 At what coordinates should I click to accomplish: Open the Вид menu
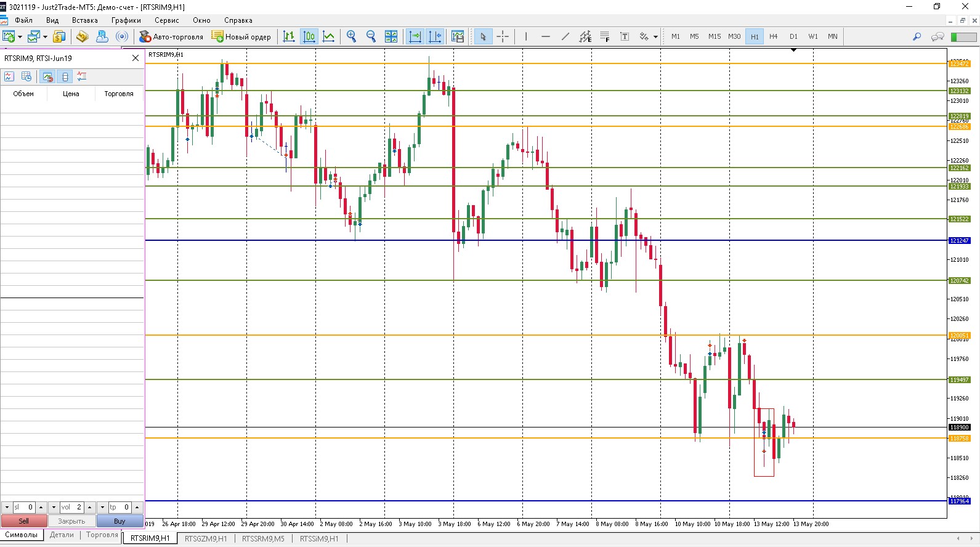(x=52, y=20)
